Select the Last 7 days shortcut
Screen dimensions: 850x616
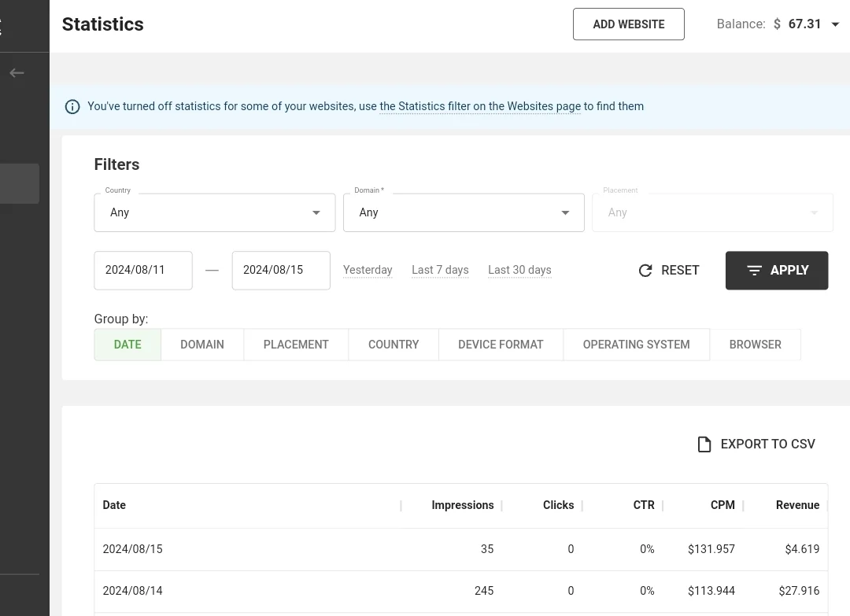[x=440, y=270]
